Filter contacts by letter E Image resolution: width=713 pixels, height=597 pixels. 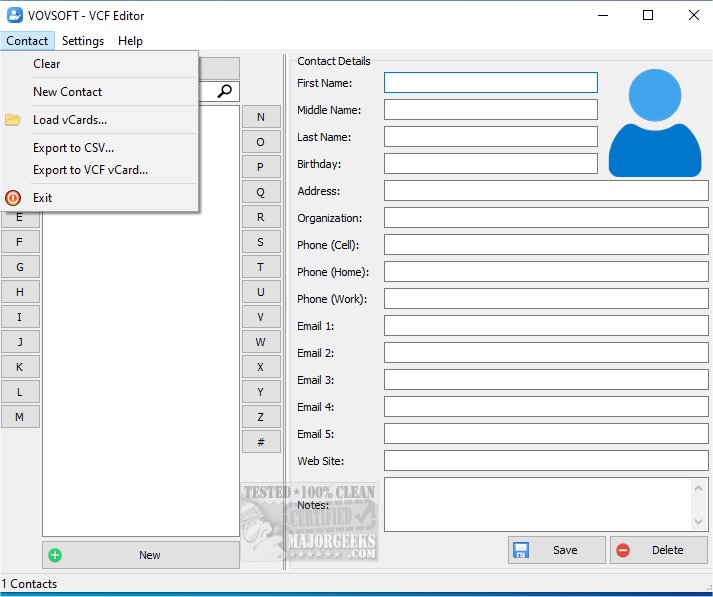tap(20, 220)
